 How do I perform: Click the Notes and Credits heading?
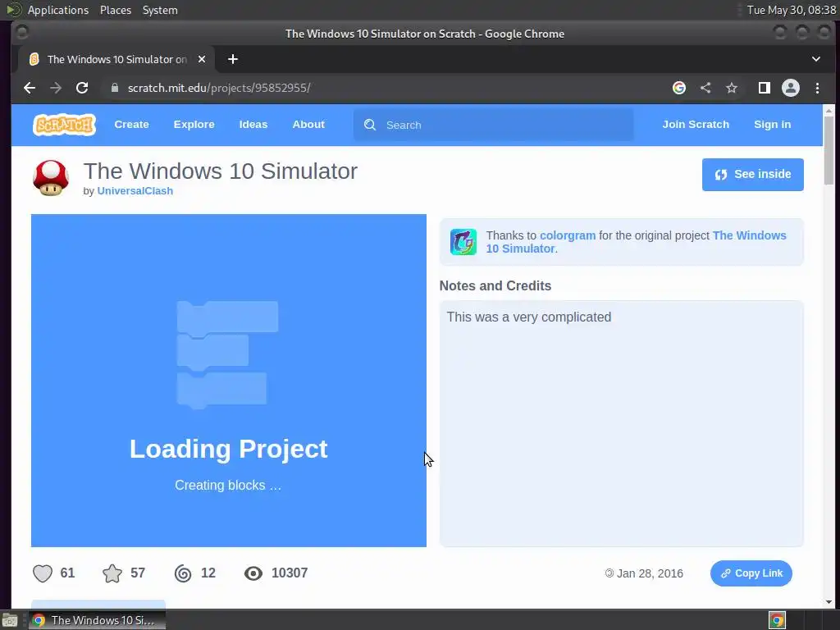pyautogui.click(x=495, y=285)
